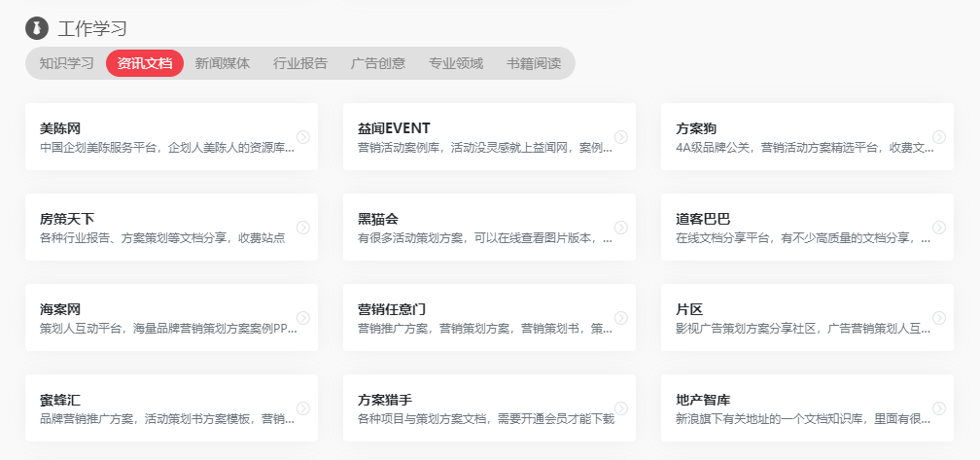The image size is (980, 460).
Task: Click the arrow icon on 美陈网 card
Action: 303,137
